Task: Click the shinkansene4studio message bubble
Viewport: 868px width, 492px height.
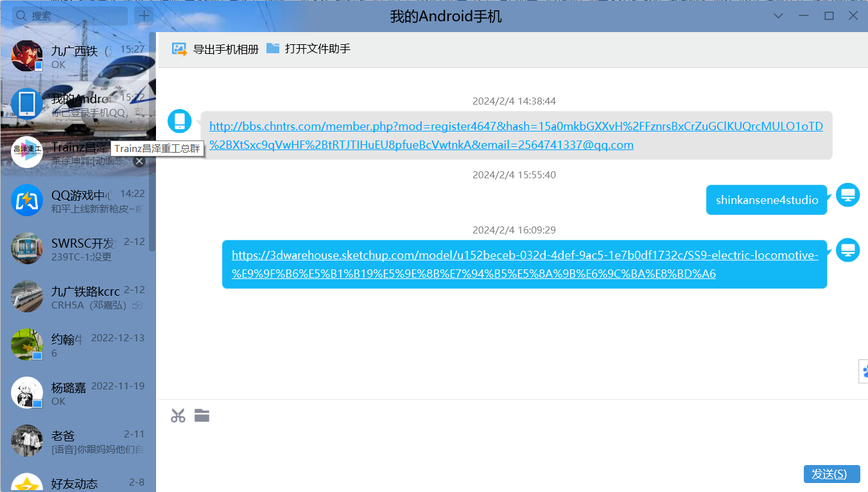Action: point(767,200)
